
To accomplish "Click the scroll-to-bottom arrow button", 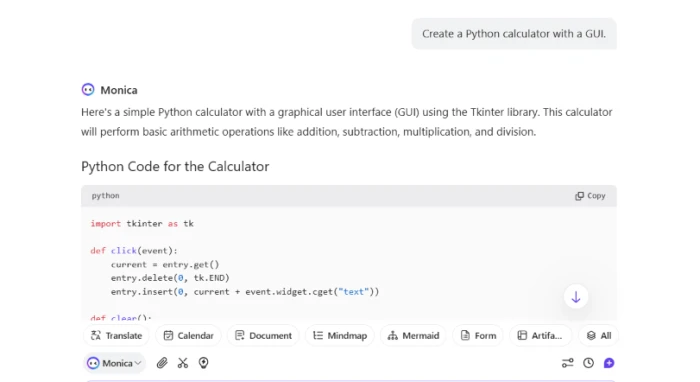I will pos(576,297).
